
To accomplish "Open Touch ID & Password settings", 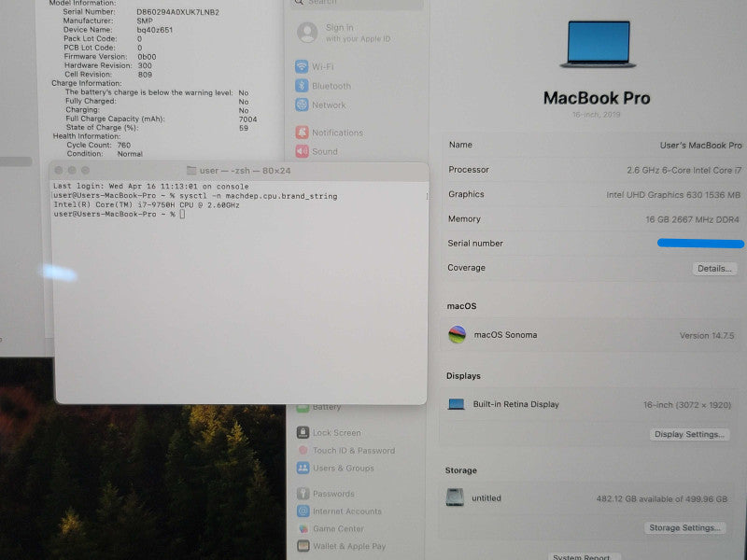I will click(345, 451).
